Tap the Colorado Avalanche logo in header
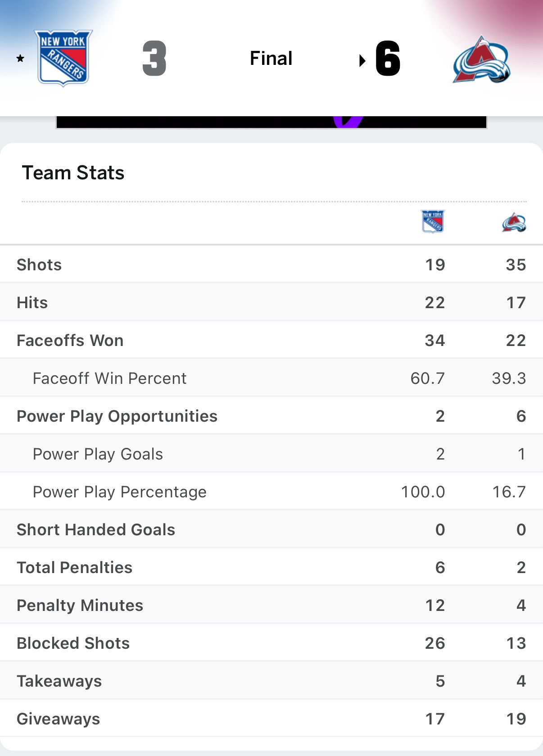This screenshot has width=543, height=756. 481,59
